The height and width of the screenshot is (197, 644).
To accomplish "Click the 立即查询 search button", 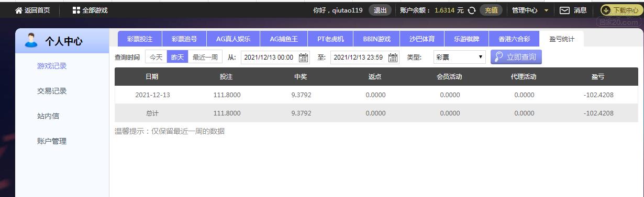I will pos(516,57).
